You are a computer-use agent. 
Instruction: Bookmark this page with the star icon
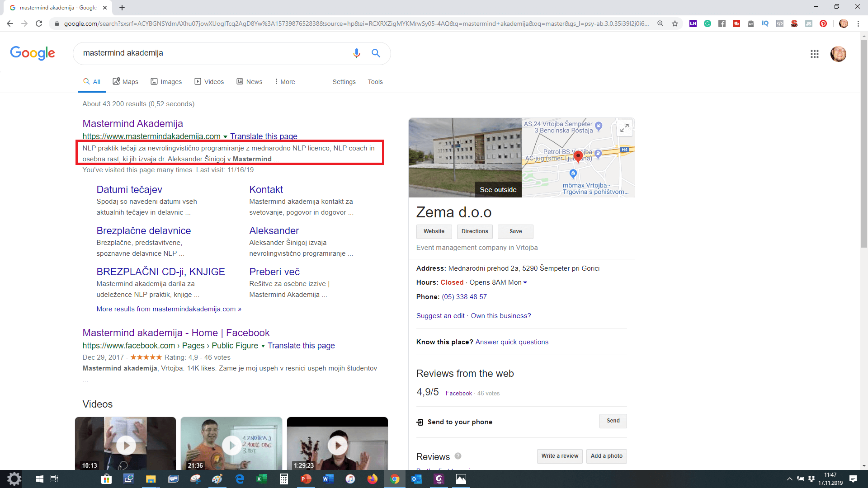pos(675,23)
